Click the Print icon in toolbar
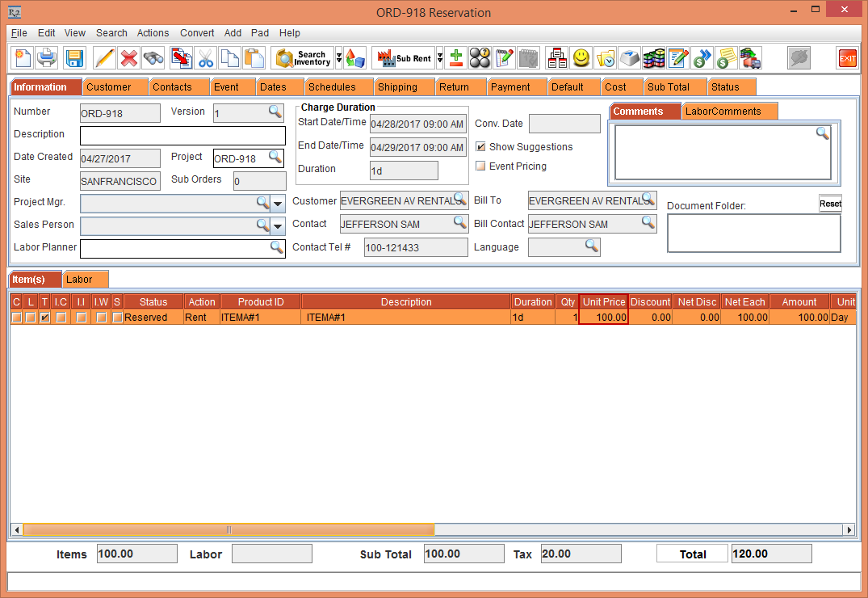The height and width of the screenshot is (598, 868). coord(48,58)
